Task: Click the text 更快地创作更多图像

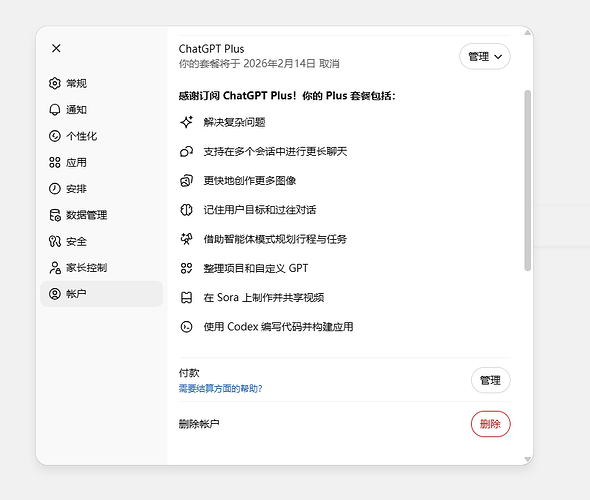Action: click(x=250, y=181)
